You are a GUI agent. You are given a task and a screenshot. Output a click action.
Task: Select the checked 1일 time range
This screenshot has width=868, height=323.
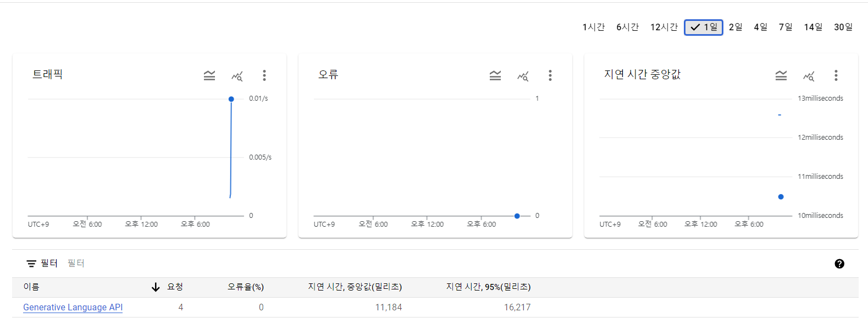pos(704,27)
